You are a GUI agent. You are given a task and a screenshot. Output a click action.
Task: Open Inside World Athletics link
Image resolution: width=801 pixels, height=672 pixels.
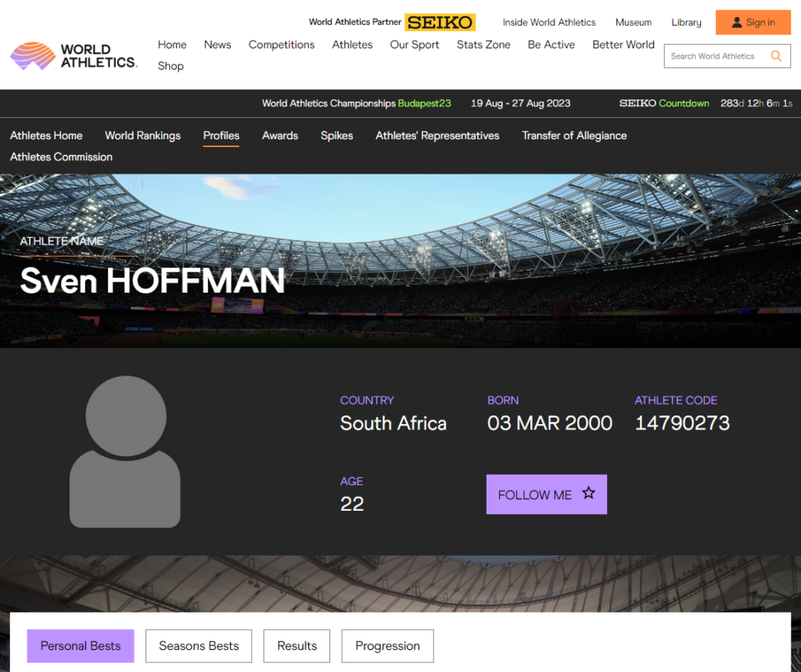[x=548, y=23]
